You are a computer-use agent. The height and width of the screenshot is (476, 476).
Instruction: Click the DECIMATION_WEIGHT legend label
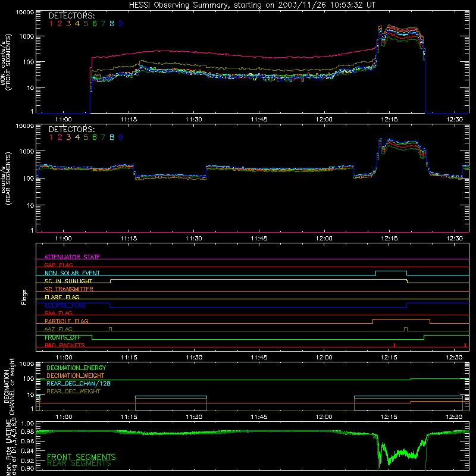76,375
